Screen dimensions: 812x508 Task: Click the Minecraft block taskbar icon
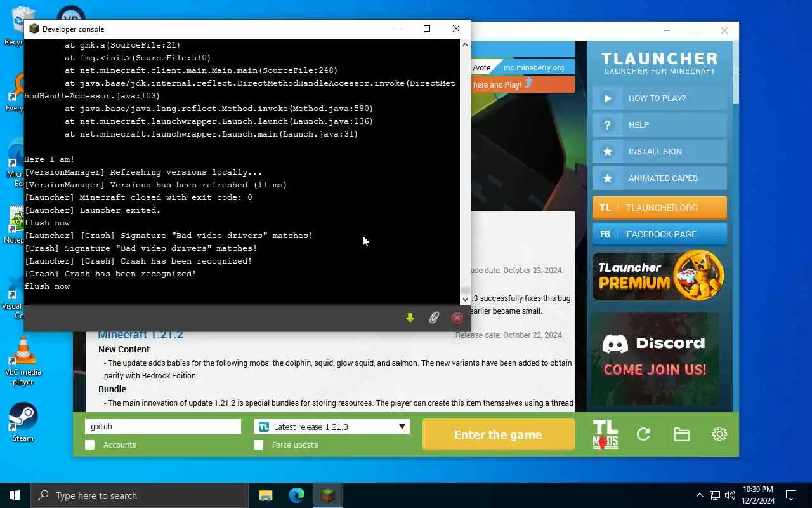(x=327, y=495)
